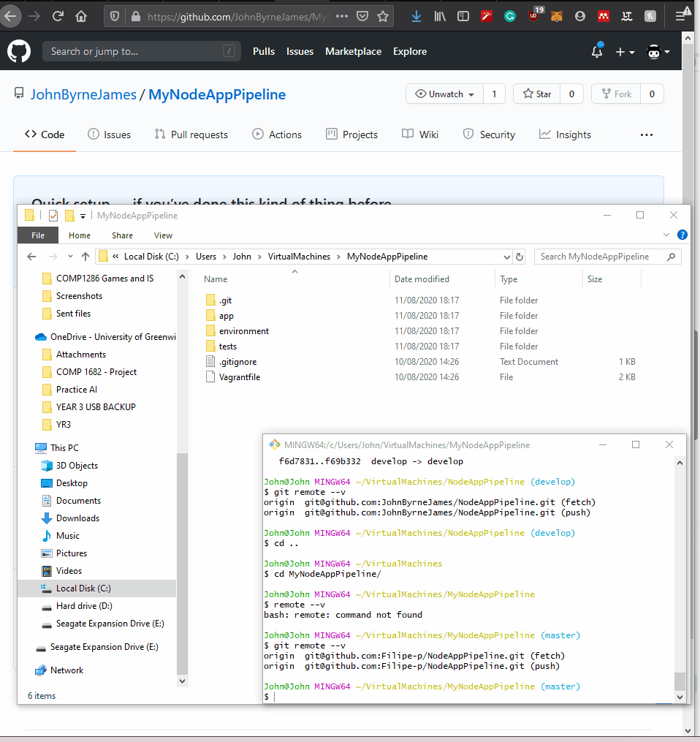
Task: Bookmark this page with star icon
Action: 383,17
